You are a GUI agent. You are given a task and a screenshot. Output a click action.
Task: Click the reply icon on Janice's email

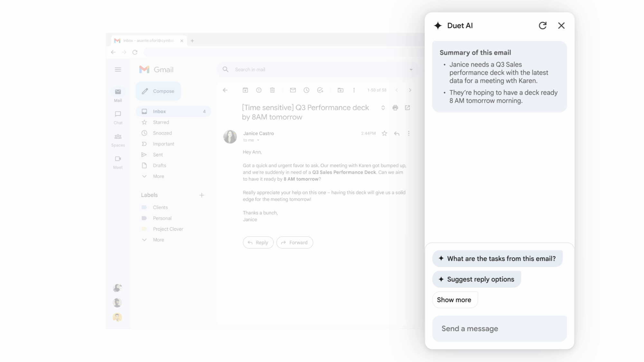(397, 133)
